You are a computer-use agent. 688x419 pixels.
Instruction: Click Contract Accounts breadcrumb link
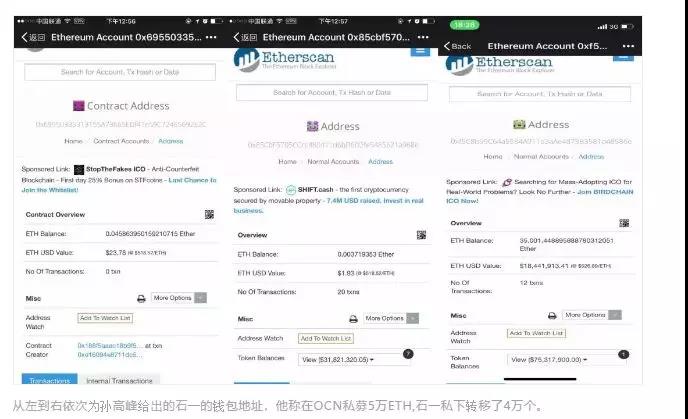tap(121, 141)
